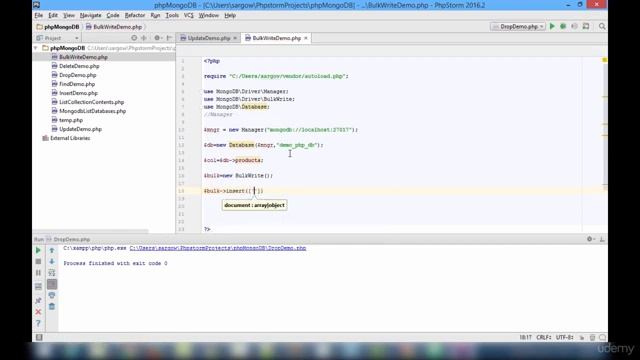Viewport: 640px width, 360px height.
Task: Open line separator CRLF selector
Action: pos(544,338)
